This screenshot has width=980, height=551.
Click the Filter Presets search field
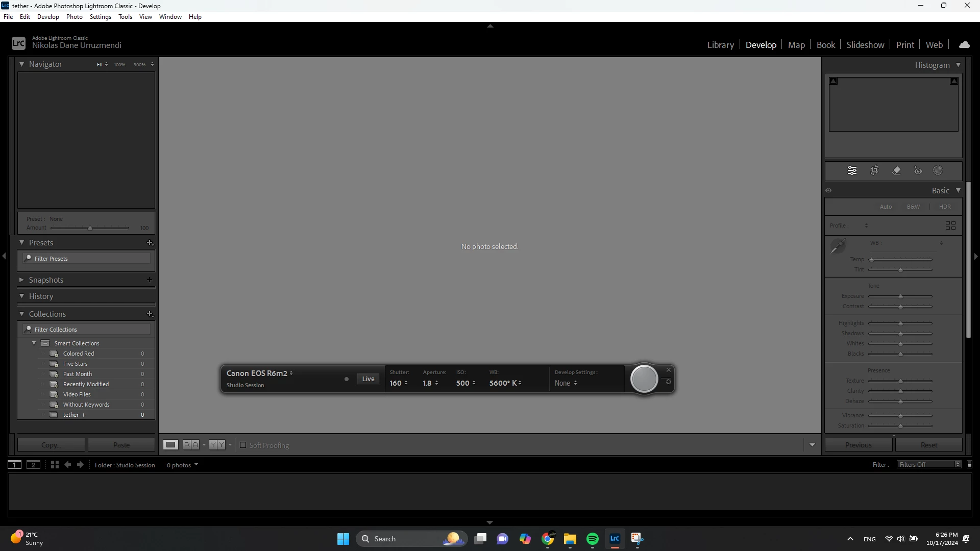tap(87, 259)
